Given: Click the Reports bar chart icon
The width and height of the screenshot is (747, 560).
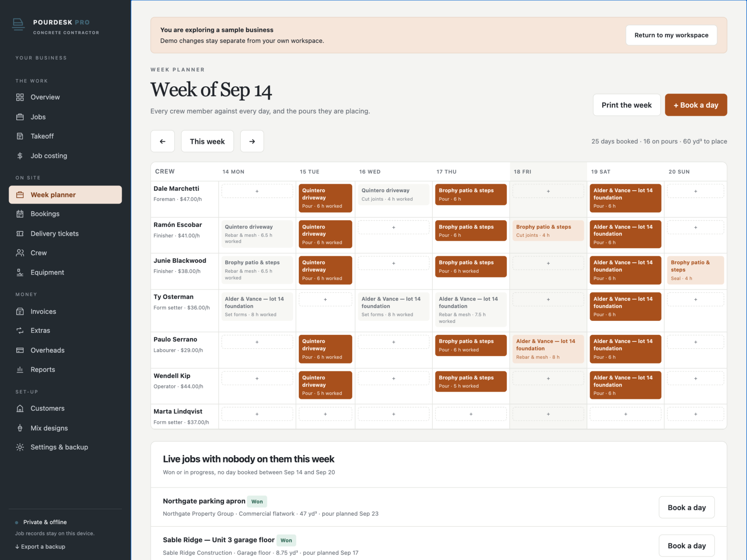Looking at the screenshot, I should click(20, 369).
